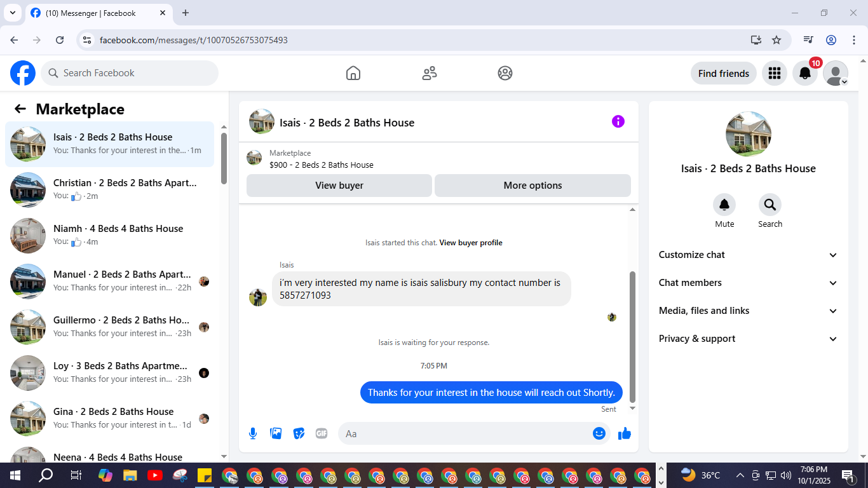Open Niamh's 4 Beds 4 Baths House chat
Image resolution: width=868 pixels, height=488 pixels.
coord(110,236)
